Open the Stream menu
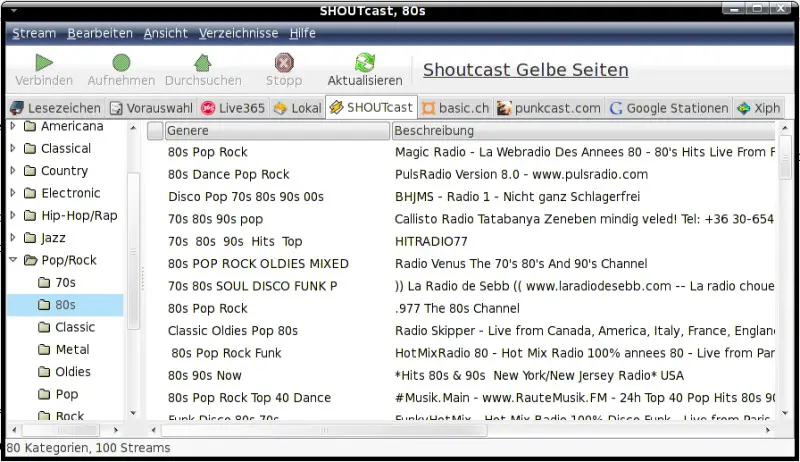Screen dimensions: 800x462 (x=34, y=33)
